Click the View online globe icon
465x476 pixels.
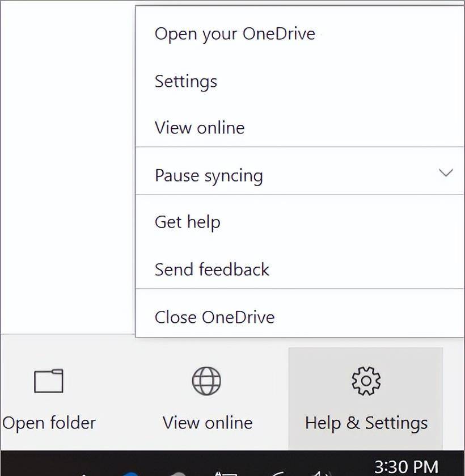pyautogui.click(x=206, y=381)
